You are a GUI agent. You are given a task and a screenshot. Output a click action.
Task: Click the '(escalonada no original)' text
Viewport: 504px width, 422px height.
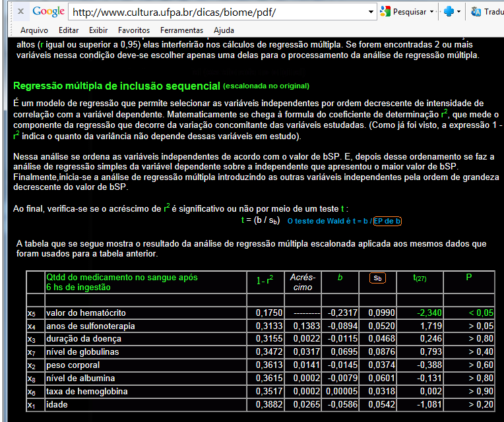(266, 86)
